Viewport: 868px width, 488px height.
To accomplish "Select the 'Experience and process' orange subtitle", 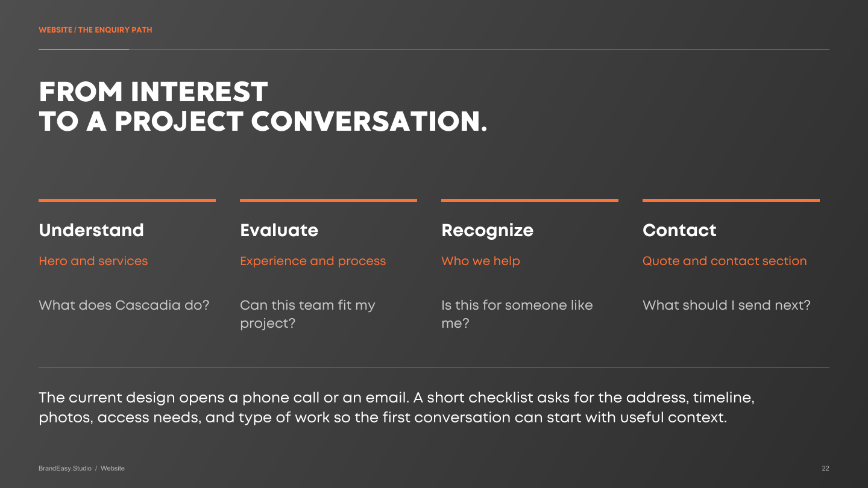I will point(313,261).
